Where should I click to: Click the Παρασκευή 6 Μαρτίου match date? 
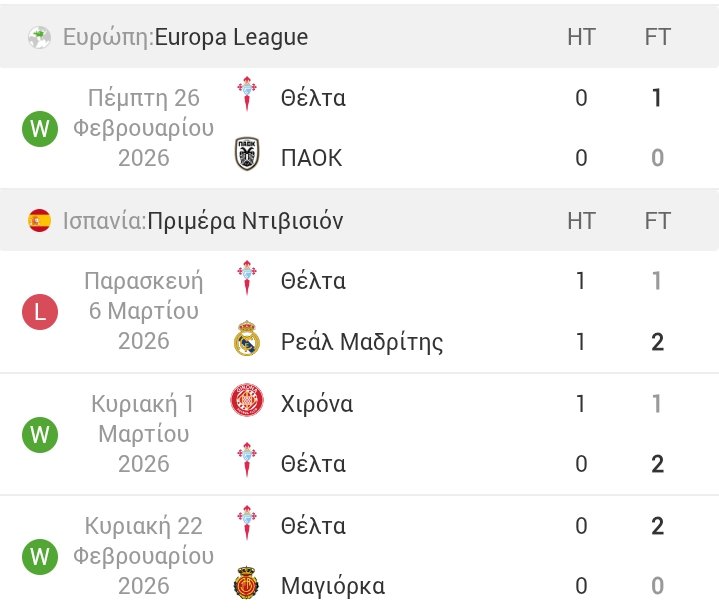pos(143,310)
